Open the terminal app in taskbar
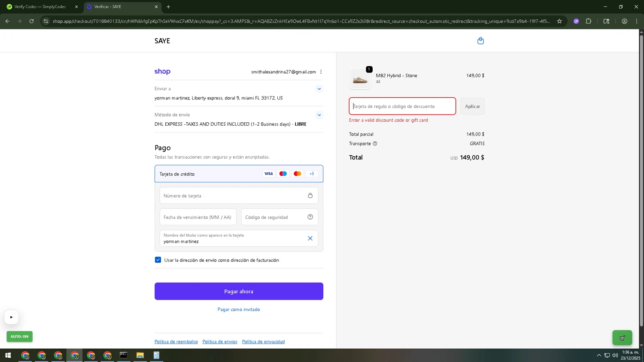This screenshot has height=362, width=644. coord(124,355)
